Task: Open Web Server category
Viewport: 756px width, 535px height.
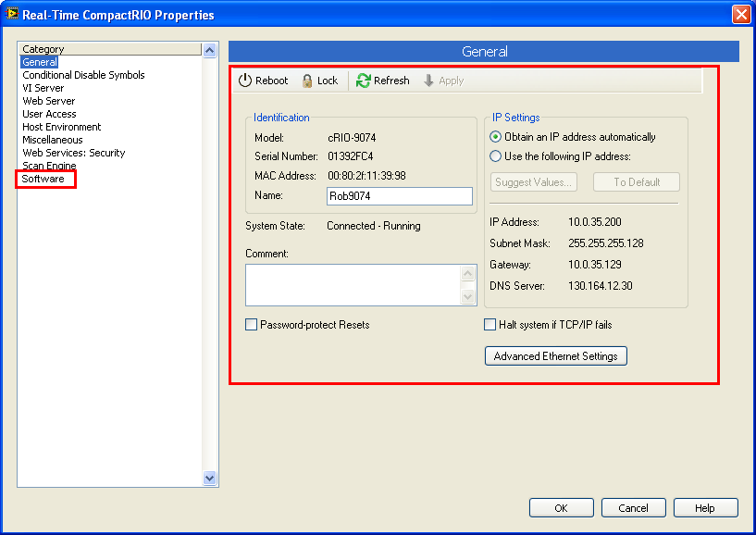Action: tap(49, 101)
